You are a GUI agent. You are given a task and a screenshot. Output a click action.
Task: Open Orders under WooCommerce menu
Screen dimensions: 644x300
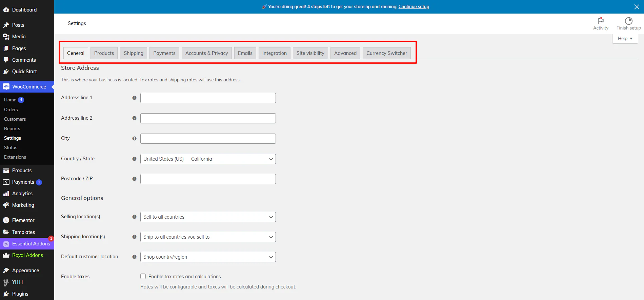pos(11,109)
